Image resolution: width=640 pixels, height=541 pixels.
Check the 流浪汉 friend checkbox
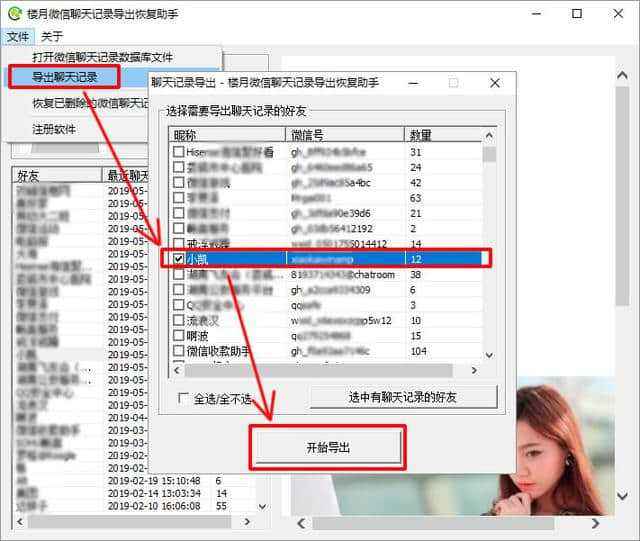click(178, 320)
